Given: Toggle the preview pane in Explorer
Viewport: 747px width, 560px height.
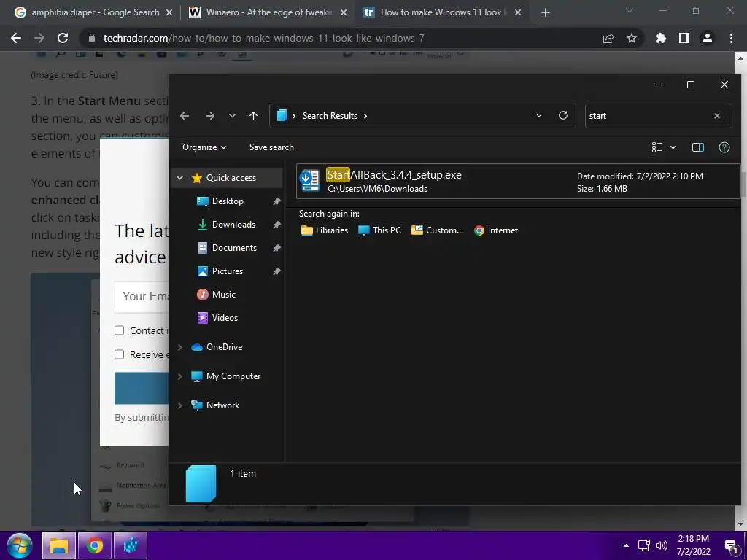Looking at the screenshot, I should (x=698, y=147).
